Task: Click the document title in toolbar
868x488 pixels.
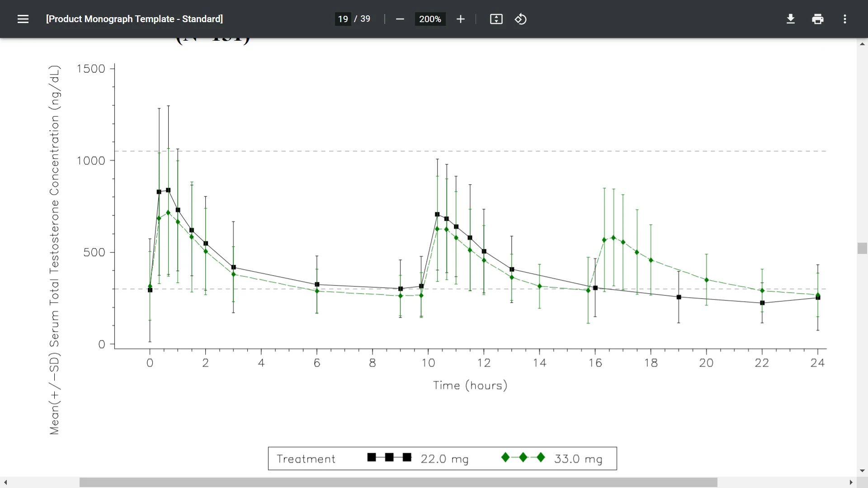Action: (134, 19)
